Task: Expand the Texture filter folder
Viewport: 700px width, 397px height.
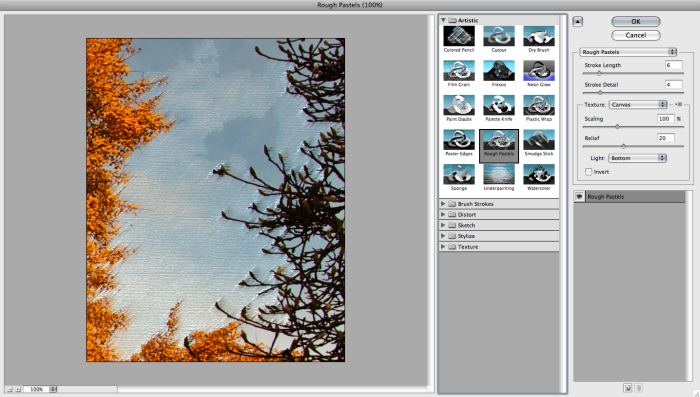Action: click(443, 247)
